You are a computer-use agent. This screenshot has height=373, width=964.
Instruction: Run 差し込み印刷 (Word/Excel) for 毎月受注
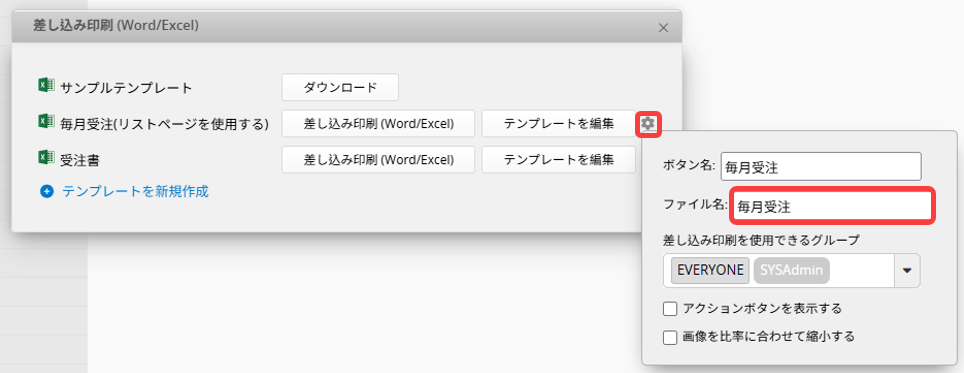378,124
